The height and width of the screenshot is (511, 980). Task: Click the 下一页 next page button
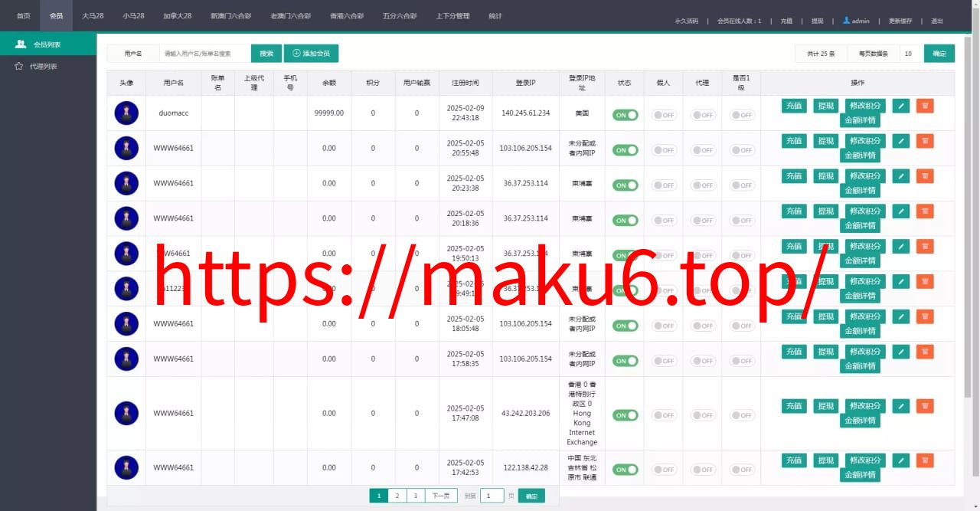coord(441,496)
